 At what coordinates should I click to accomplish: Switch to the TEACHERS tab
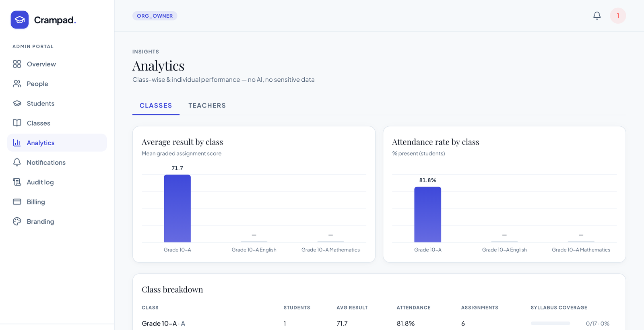[x=207, y=105]
